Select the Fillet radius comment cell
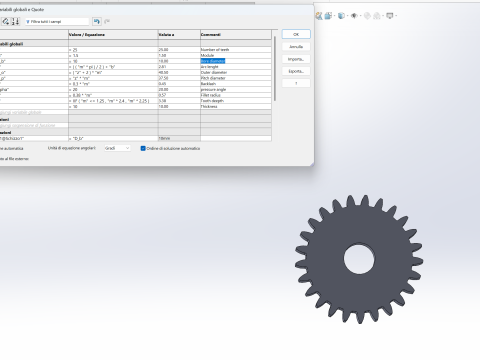 pyautogui.click(x=236, y=95)
